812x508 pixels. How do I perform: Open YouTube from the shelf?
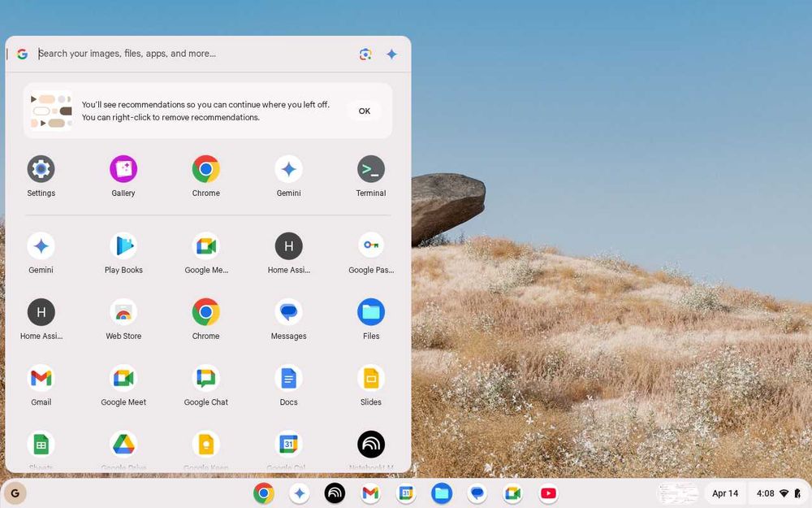(x=548, y=493)
